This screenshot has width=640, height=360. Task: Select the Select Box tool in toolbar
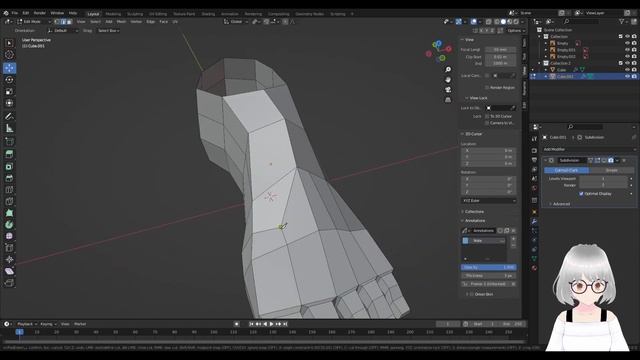tap(9, 43)
